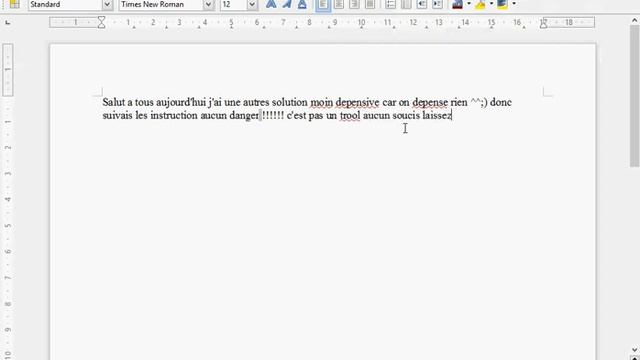
Task: Open highlighting color dropdown arrow
Action: tap(491, 4)
